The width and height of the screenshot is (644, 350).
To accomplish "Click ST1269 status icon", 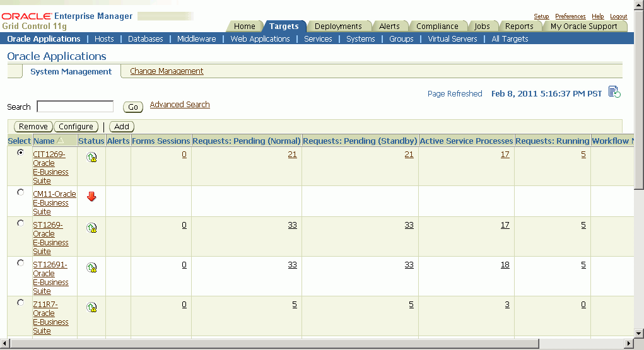I will [91, 228].
